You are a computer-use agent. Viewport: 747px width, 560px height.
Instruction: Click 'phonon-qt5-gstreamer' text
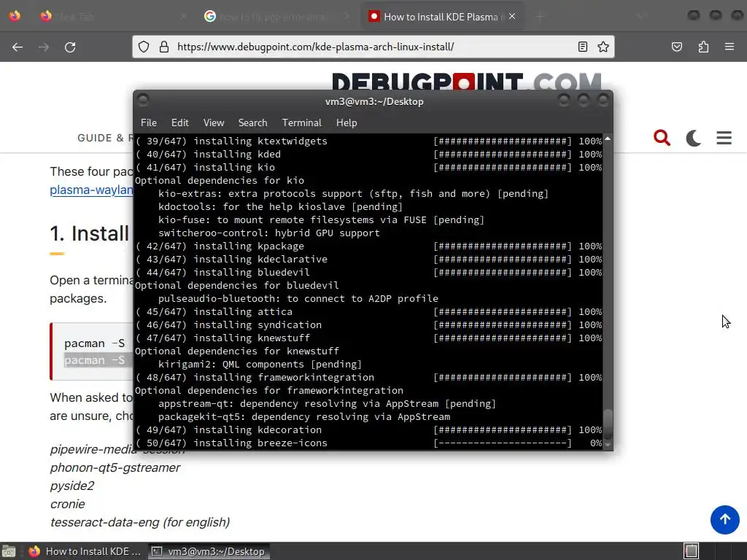coord(115,467)
